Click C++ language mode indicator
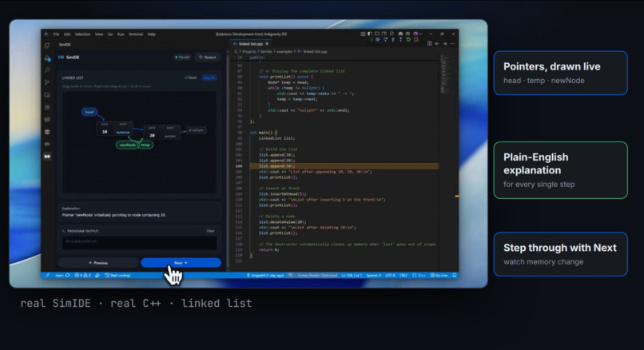This screenshot has height=350, width=644. 419,275
